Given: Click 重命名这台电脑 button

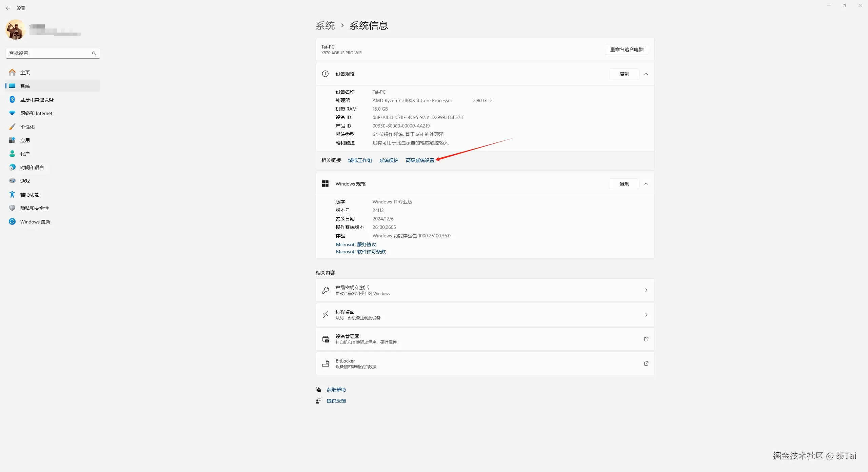Looking at the screenshot, I should [x=627, y=49].
